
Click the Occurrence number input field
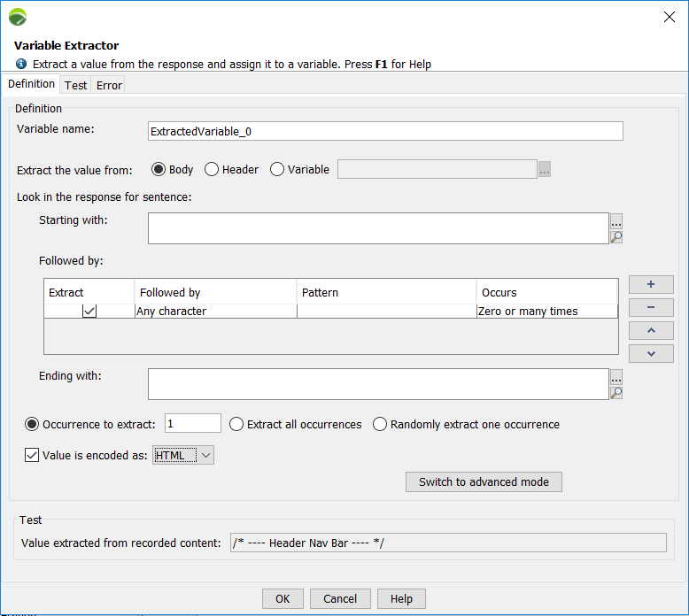coord(193,423)
